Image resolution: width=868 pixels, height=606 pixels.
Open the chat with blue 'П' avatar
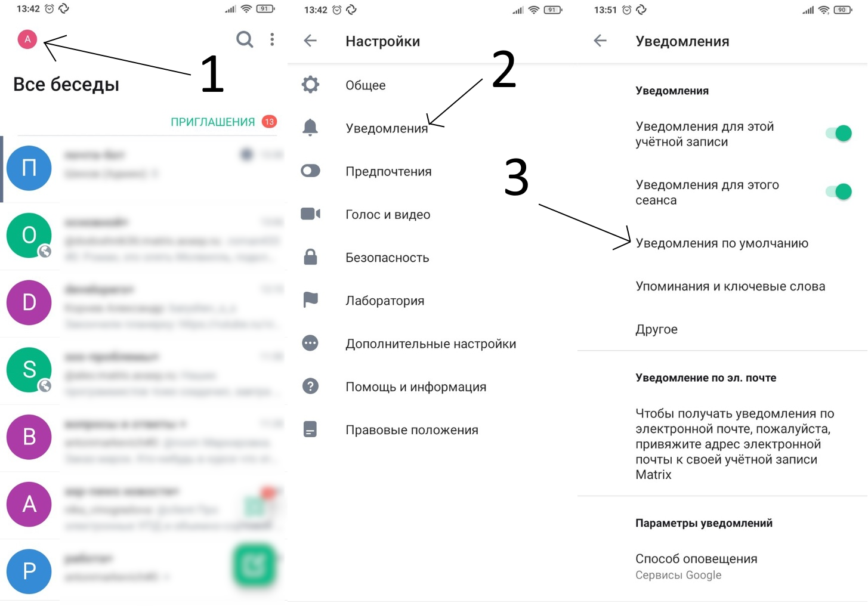pos(143,169)
